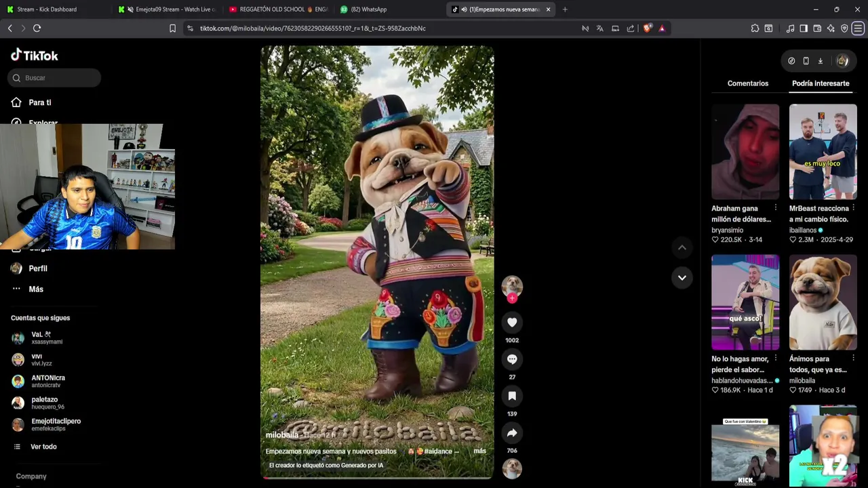Open three-dot menu on Abraham gana card
The width and height of the screenshot is (868, 488).
point(776,208)
